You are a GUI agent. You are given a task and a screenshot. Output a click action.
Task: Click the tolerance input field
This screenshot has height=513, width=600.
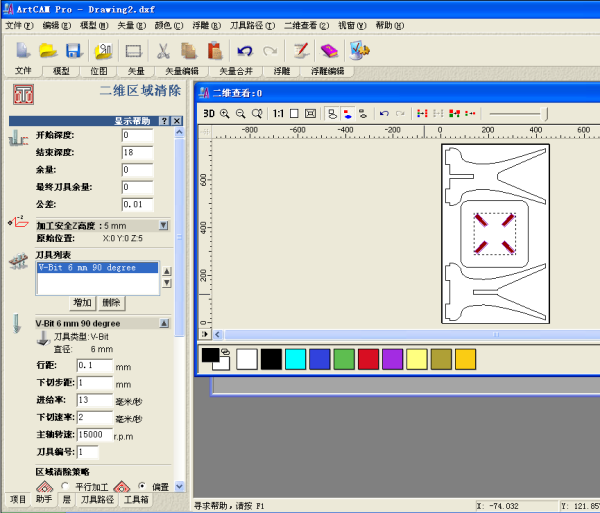coord(137,204)
